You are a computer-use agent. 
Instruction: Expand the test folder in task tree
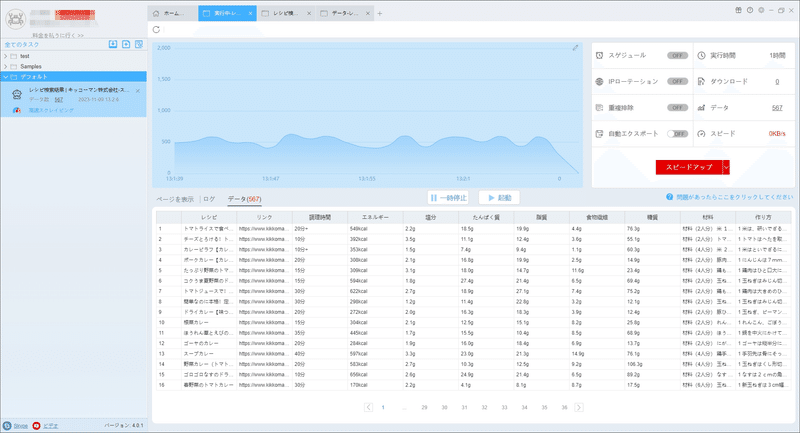pyautogui.click(x=6, y=56)
